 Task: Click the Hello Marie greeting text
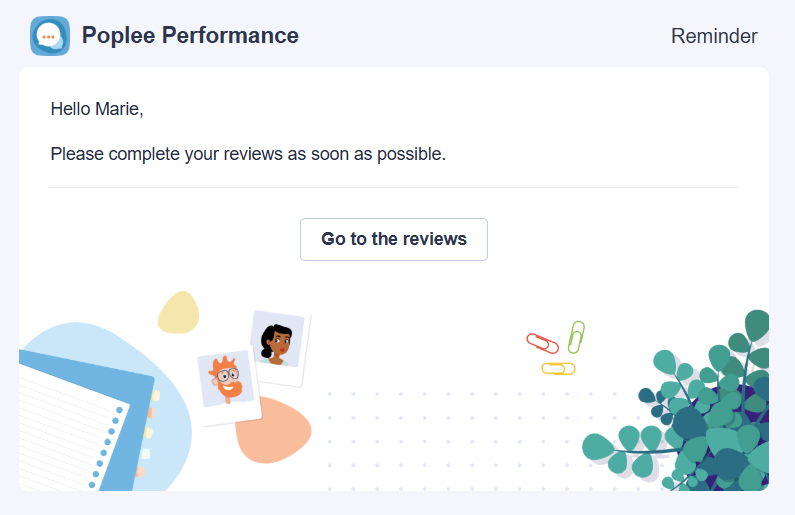(x=97, y=109)
